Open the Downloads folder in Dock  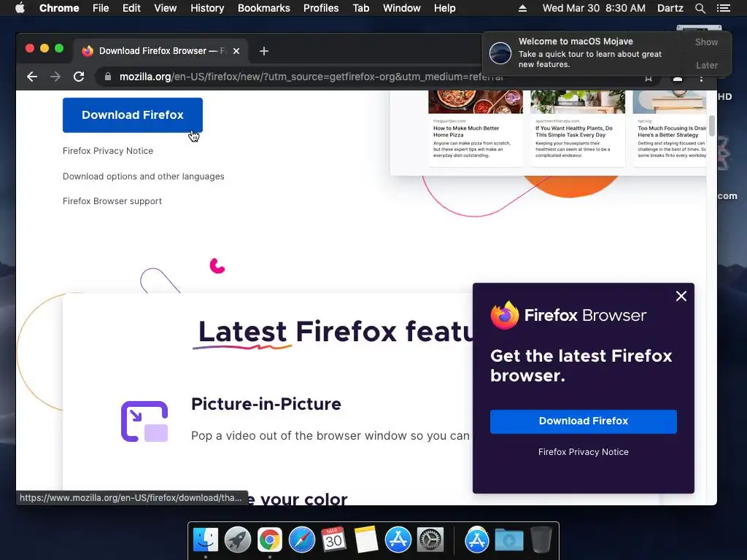pos(508,540)
